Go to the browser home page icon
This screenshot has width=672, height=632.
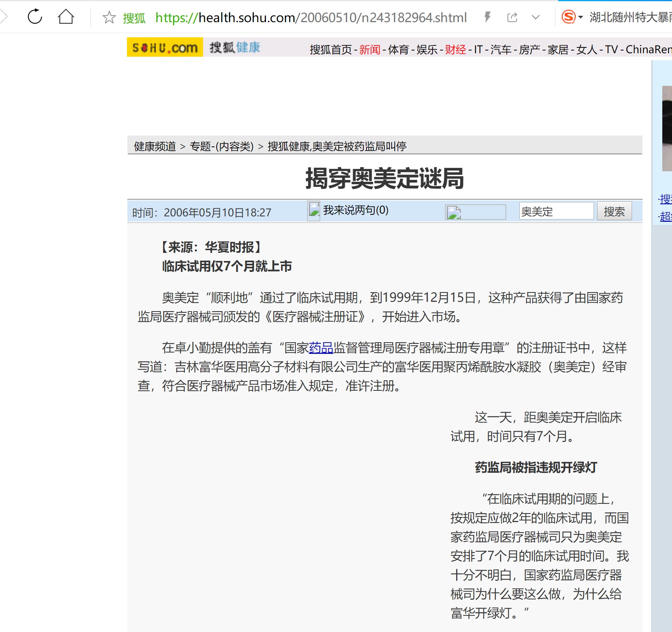tap(66, 17)
